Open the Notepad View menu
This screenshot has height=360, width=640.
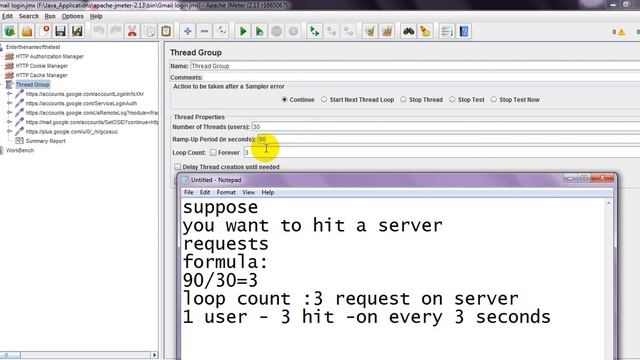(x=249, y=192)
